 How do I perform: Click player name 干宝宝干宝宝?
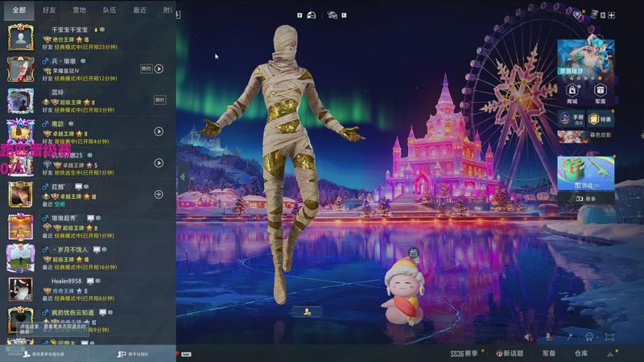pos(69,30)
